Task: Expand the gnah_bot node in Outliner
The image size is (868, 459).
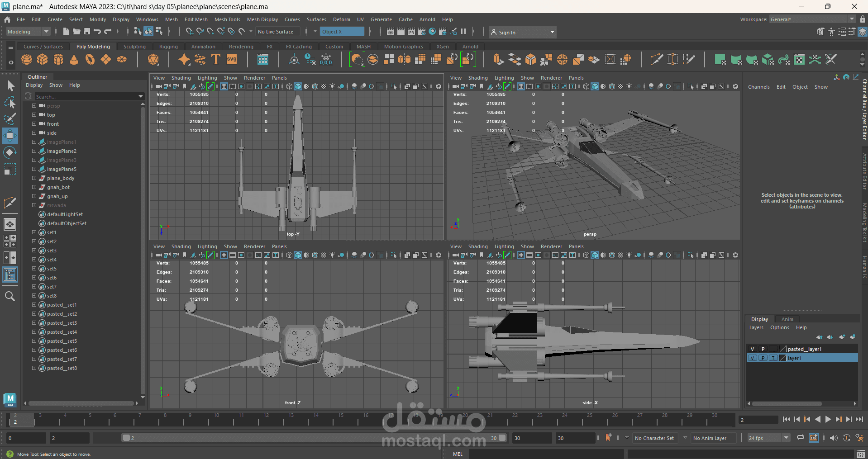Action: [34, 187]
